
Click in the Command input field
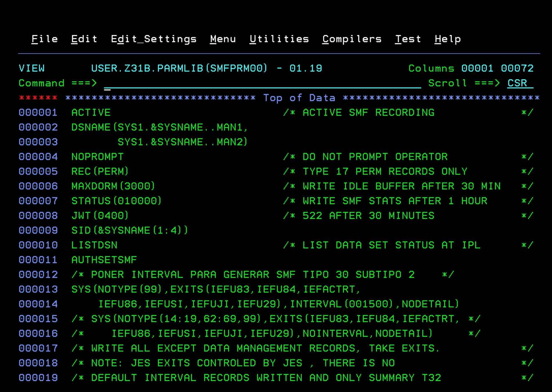(261, 83)
